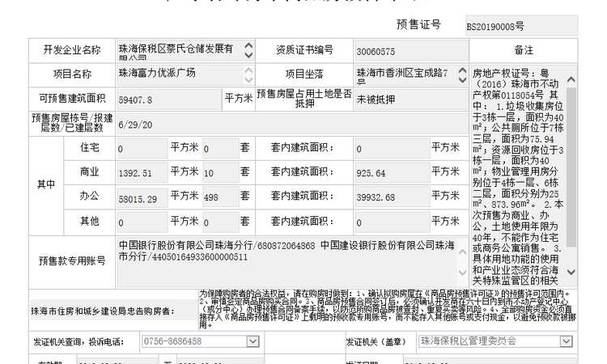Click the 住宅 row label
This screenshot has height=364, width=607.
pos(89,147)
